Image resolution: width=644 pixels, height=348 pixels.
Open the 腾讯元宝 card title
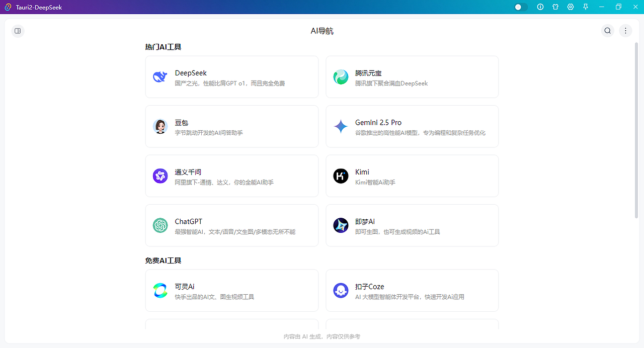coord(368,73)
